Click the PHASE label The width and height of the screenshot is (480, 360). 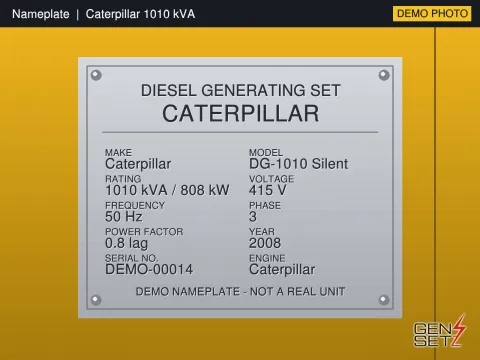click(x=265, y=205)
